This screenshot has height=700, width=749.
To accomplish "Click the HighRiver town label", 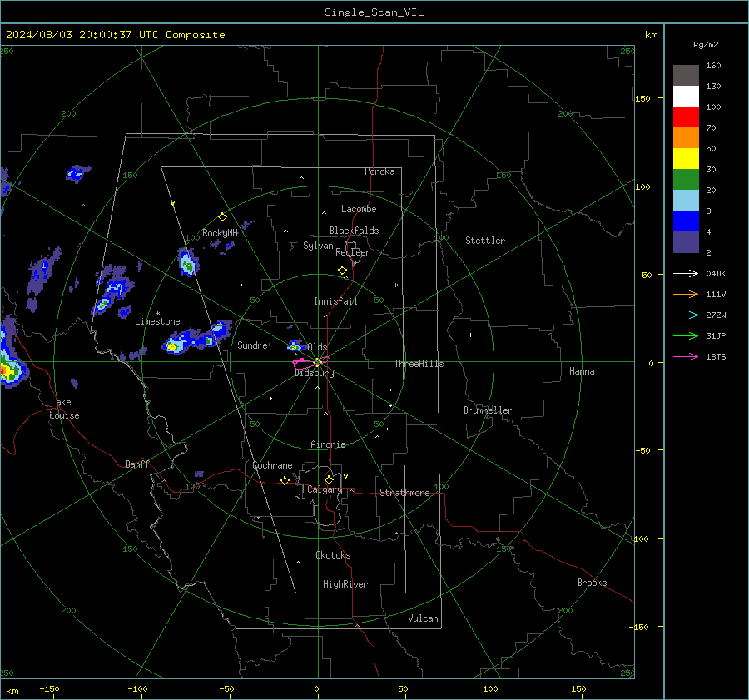I will point(345,584).
